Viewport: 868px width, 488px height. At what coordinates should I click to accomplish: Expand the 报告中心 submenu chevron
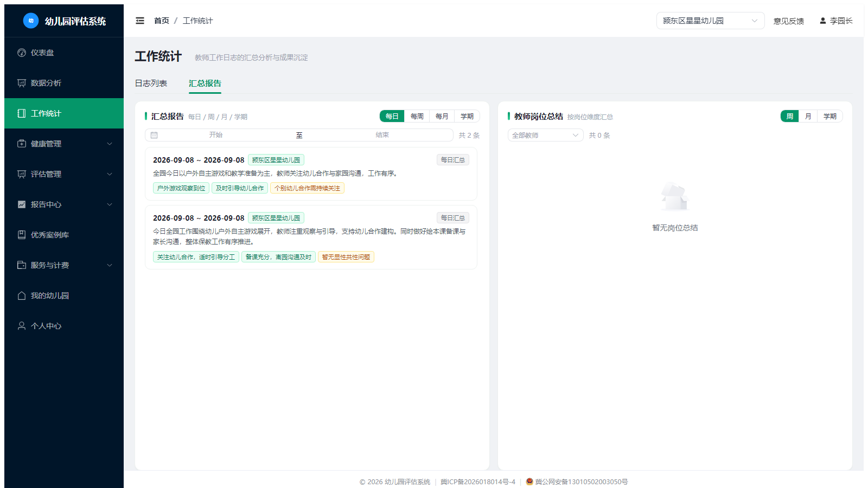[x=110, y=204]
